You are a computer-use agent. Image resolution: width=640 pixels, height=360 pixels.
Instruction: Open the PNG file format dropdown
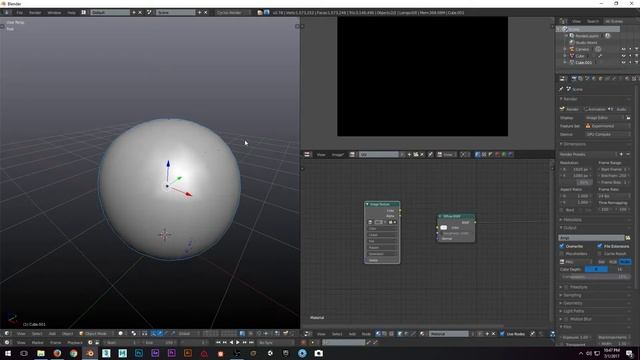[x=575, y=262]
